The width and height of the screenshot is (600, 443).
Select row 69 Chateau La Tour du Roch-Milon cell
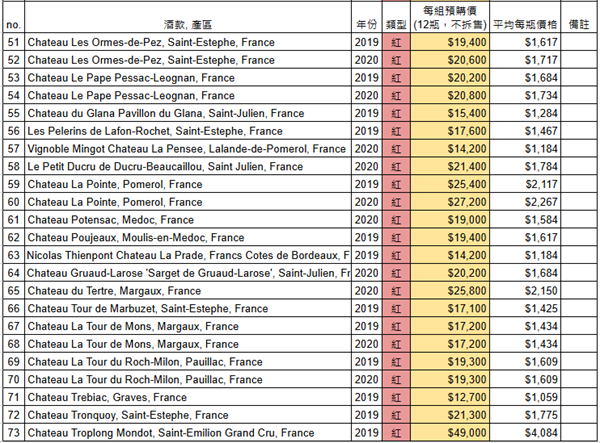coord(188,362)
